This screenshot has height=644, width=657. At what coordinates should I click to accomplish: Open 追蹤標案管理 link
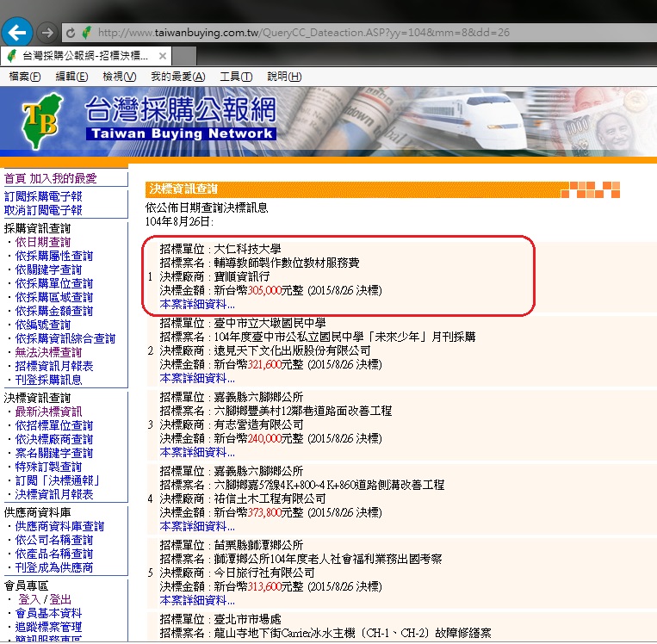click(48, 628)
